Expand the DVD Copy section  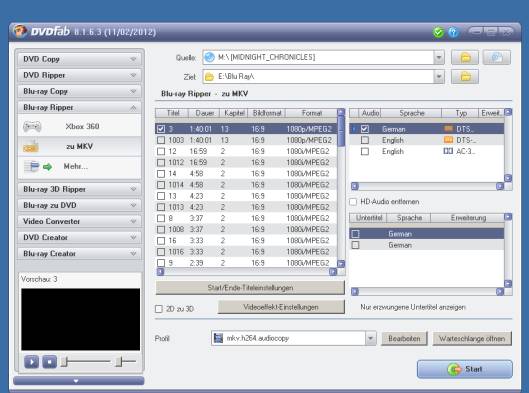79,59
